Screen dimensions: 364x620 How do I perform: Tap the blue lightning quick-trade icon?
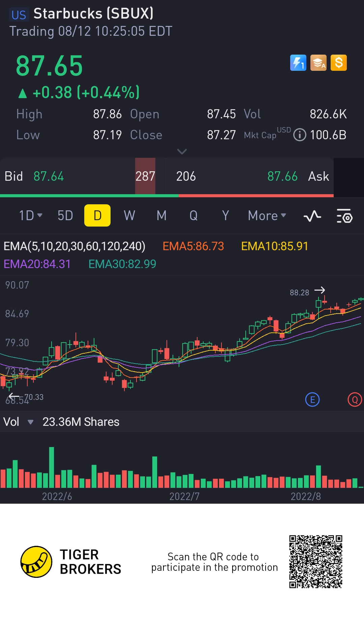tap(298, 63)
